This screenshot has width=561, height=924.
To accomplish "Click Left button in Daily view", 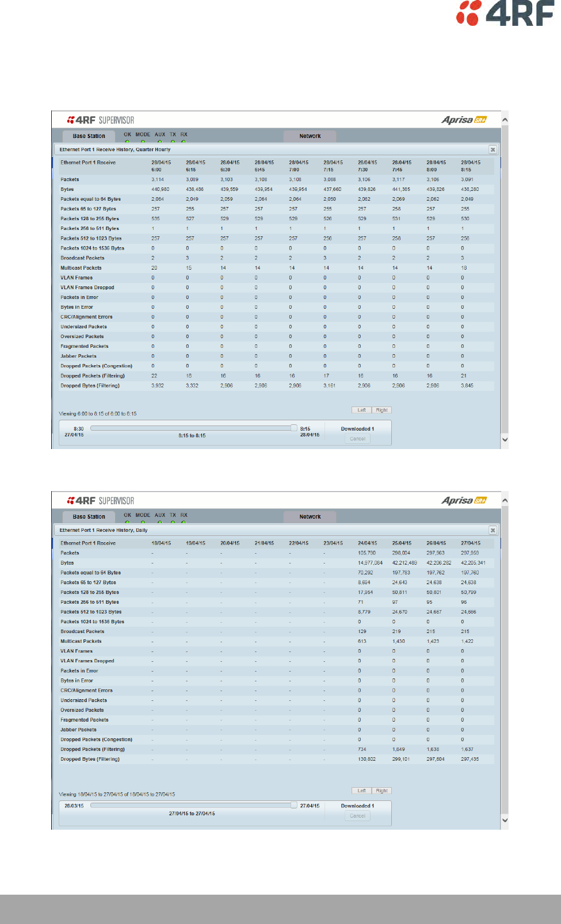I will [361, 791].
